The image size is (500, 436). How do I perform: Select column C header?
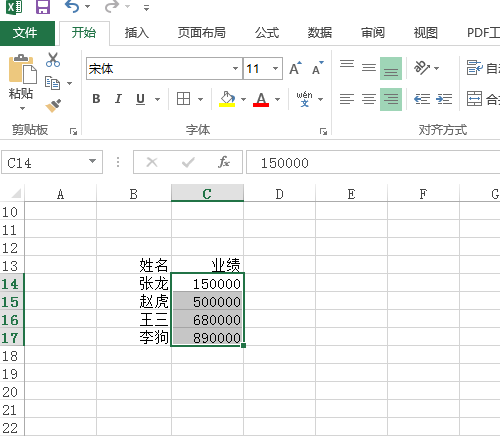pyautogui.click(x=207, y=193)
